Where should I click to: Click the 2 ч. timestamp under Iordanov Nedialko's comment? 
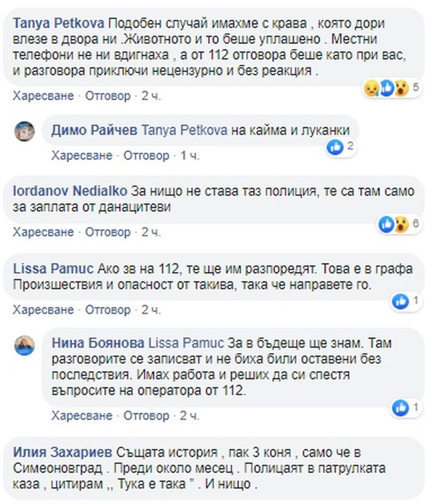coord(151,232)
